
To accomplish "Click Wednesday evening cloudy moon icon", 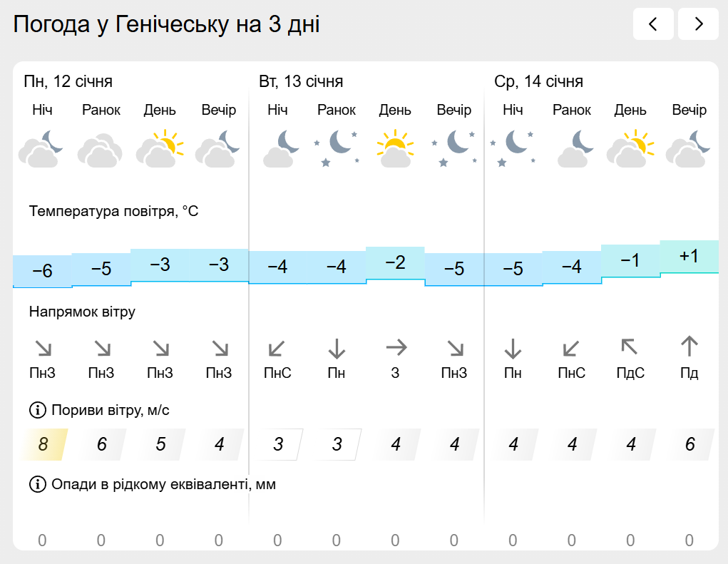I will click(689, 148).
